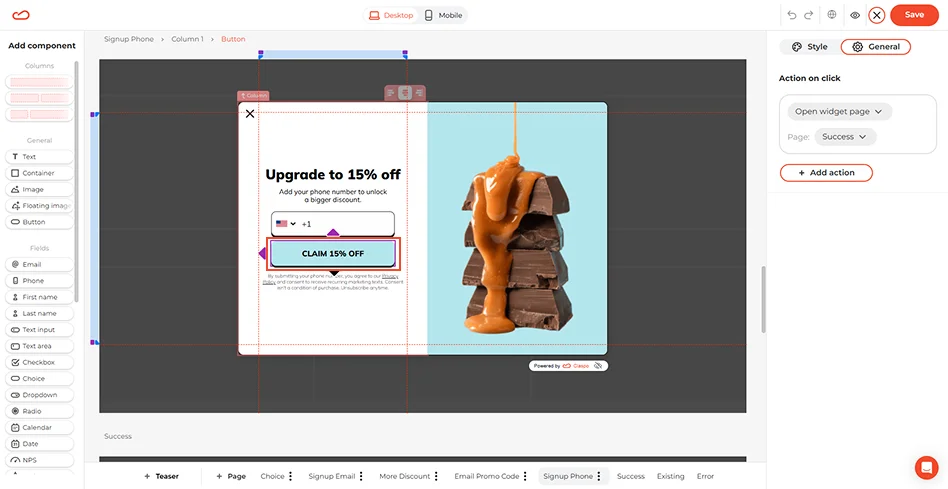Click the redo arrow icon

[x=808, y=15]
